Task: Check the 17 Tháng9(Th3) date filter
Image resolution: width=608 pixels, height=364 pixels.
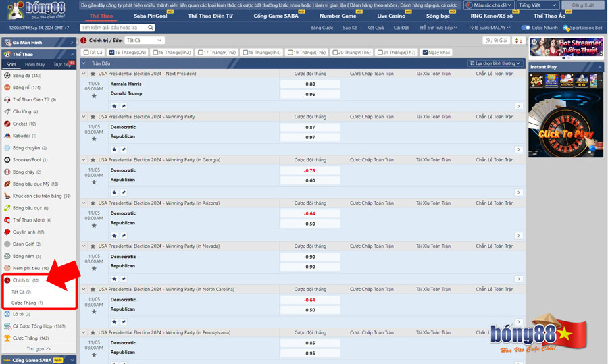Action: coord(200,52)
